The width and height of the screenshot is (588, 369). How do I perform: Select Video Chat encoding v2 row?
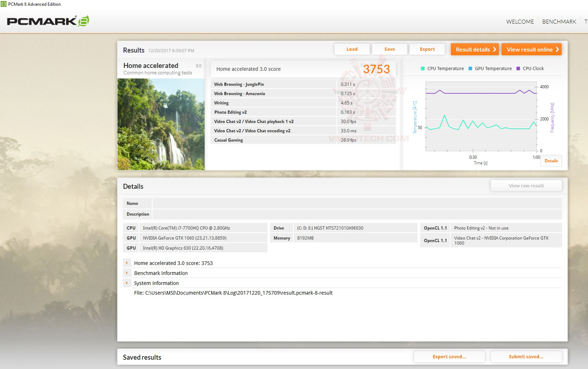[303, 131]
